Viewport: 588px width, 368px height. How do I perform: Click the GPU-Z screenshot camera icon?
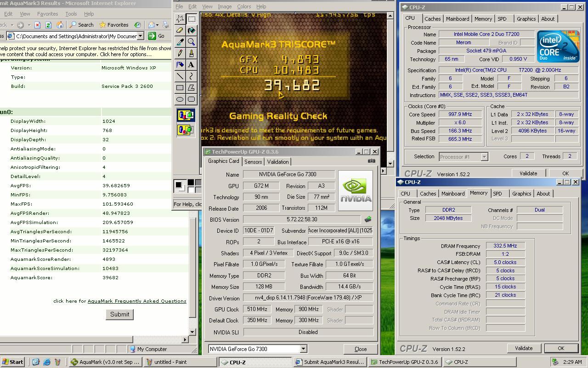tap(371, 161)
